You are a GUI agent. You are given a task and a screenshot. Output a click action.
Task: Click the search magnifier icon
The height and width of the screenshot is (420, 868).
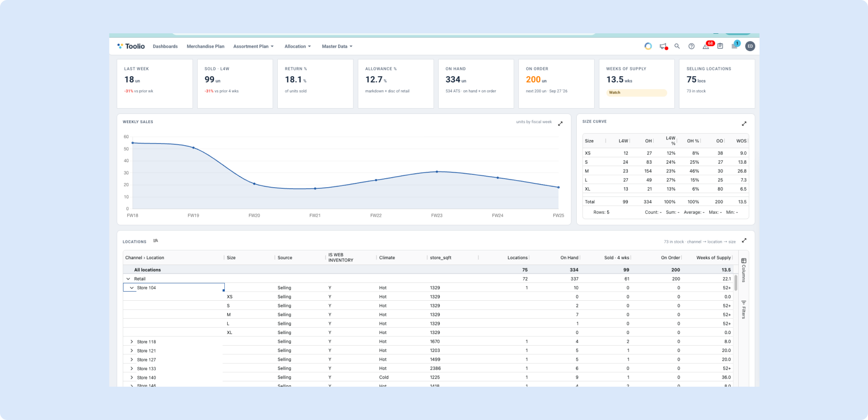677,46
